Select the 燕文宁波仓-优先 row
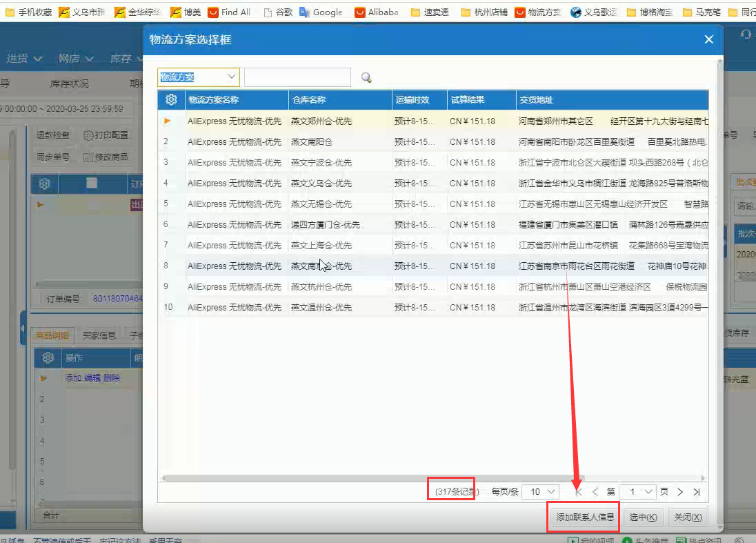756x543 pixels. [433, 163]
